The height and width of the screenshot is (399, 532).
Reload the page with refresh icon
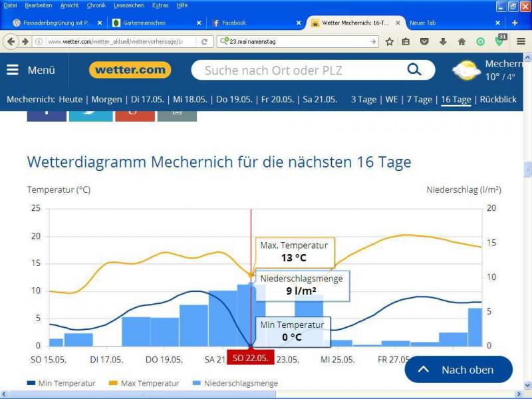(205, 41)
